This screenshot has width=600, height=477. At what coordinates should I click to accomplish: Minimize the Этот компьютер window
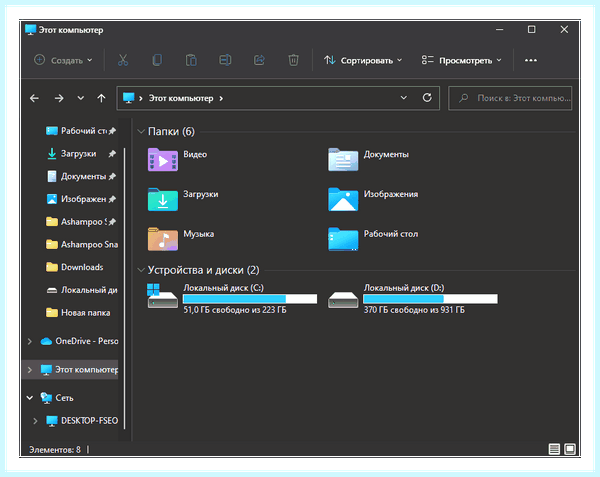(499, 29)
